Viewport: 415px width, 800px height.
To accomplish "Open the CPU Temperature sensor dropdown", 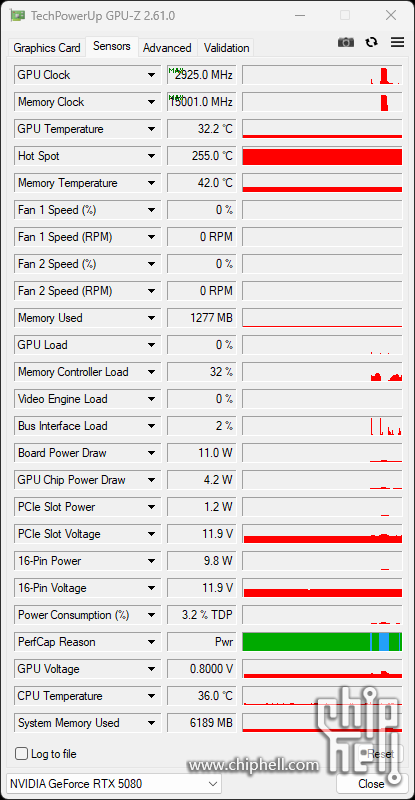I will click(x=151, y=696).
